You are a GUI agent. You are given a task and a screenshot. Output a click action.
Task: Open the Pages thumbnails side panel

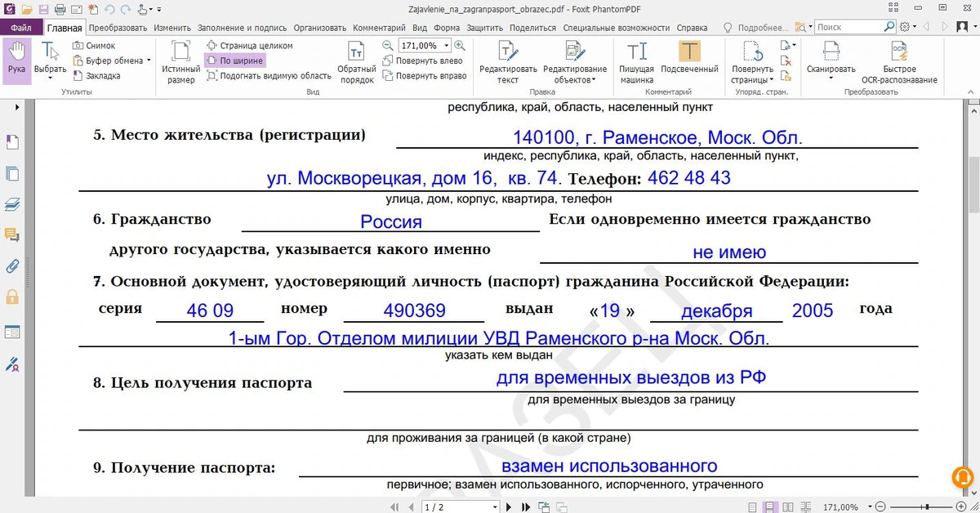(11, 173)
